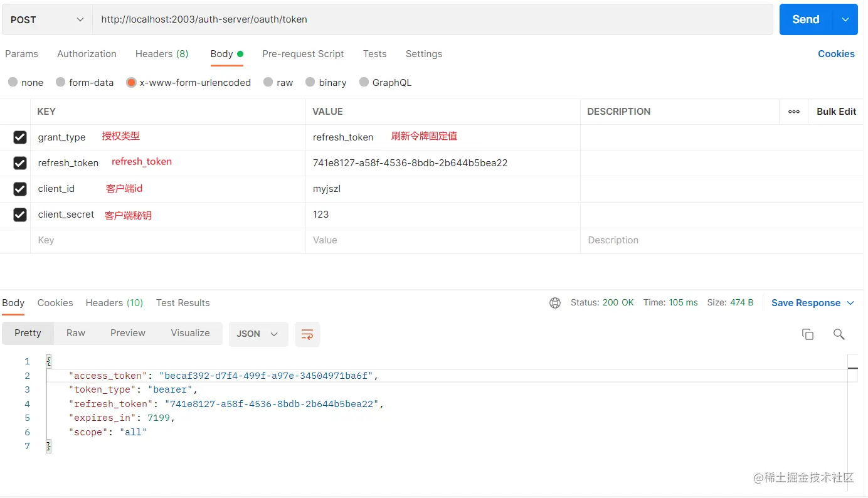Click Bulk Edit
This screenshot has width=868, height=498.
pyautogui.click(x=836, y=112)
